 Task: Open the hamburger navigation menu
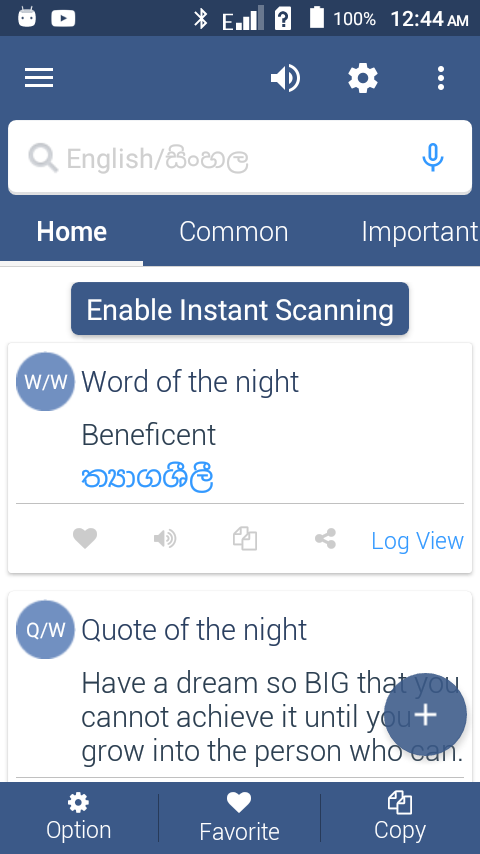39,78
